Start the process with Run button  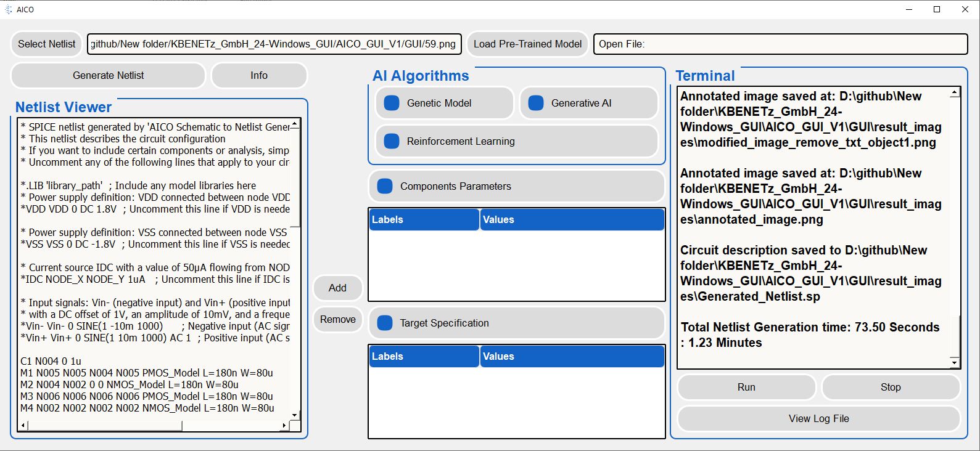pyautogui.click(x=746, y=387)
